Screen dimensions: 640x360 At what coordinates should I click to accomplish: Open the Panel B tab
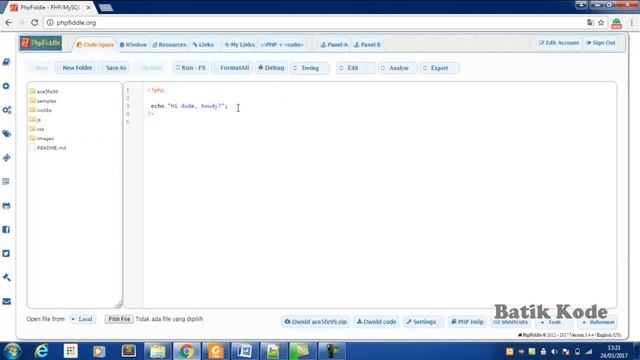[367, 44]
